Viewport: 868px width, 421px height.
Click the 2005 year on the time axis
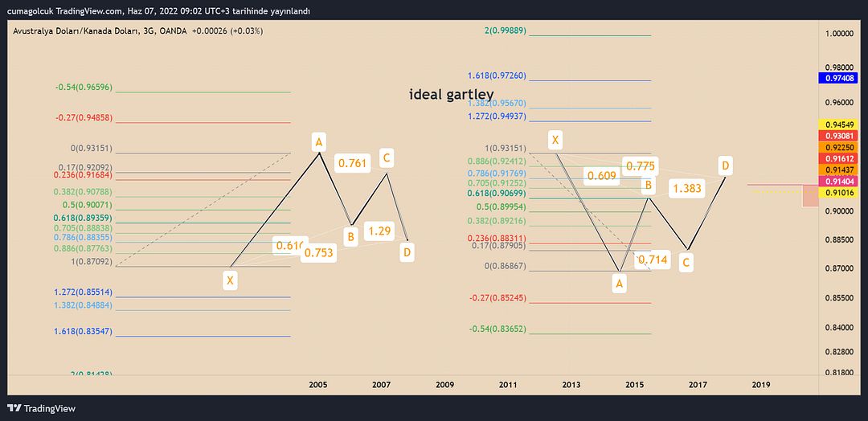coord(318,385)
